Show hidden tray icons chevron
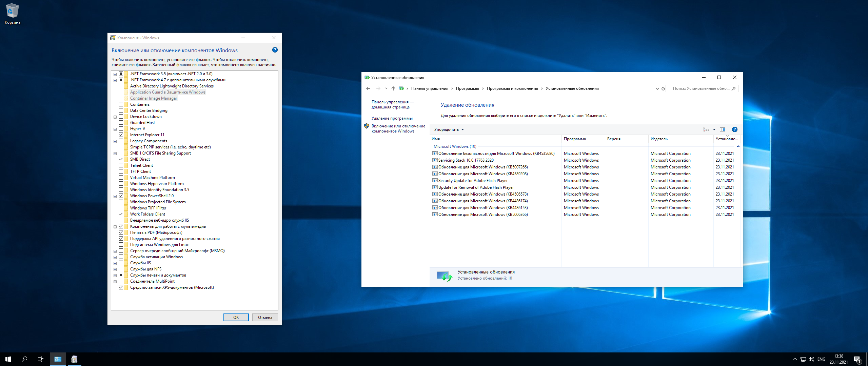868x366 pixels. point(795,359)
